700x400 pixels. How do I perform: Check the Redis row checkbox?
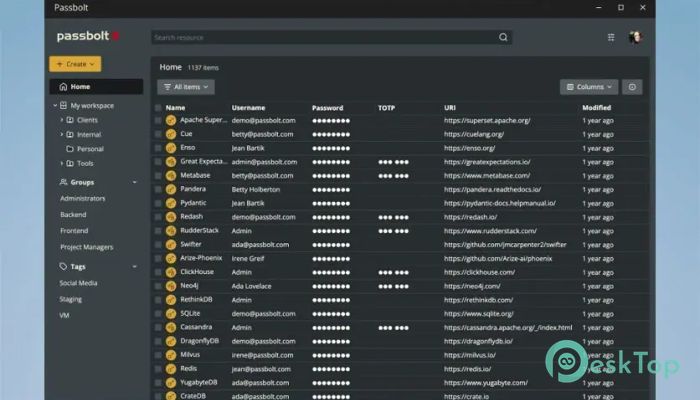click(158, 369)
